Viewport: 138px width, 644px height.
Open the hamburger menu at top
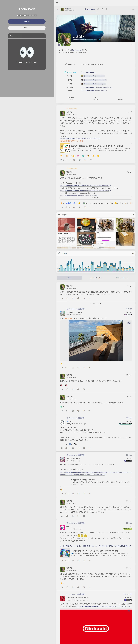pyautogui.click(x=57, y=3)
